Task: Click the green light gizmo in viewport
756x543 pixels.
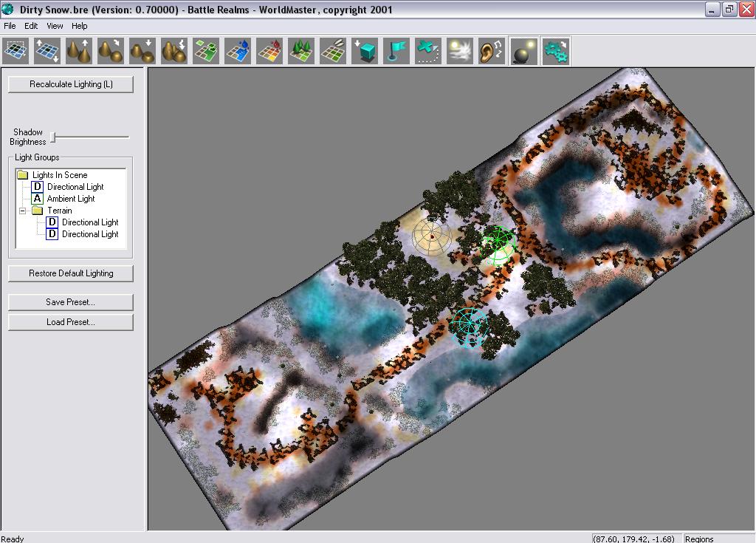Action: 499,242
